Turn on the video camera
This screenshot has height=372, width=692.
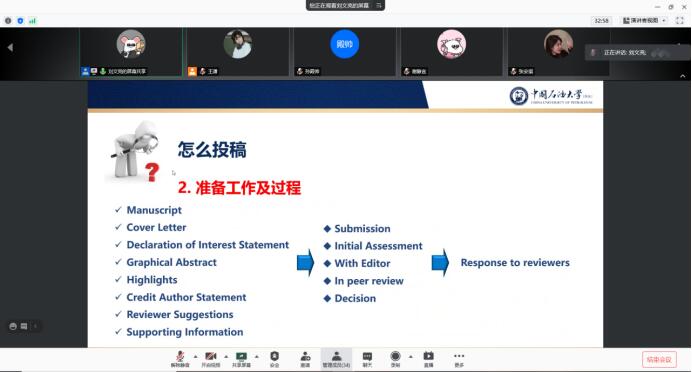[211, 359]
